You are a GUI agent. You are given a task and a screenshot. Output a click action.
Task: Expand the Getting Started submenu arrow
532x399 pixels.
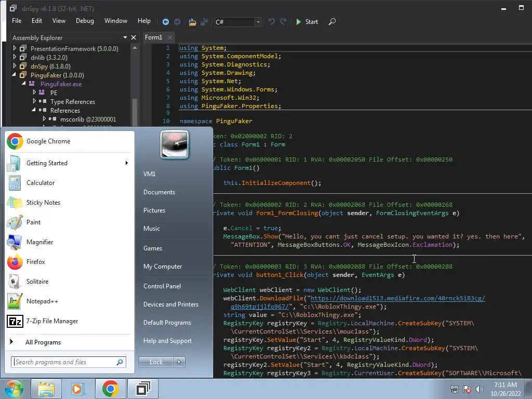(x=127, y=163)
